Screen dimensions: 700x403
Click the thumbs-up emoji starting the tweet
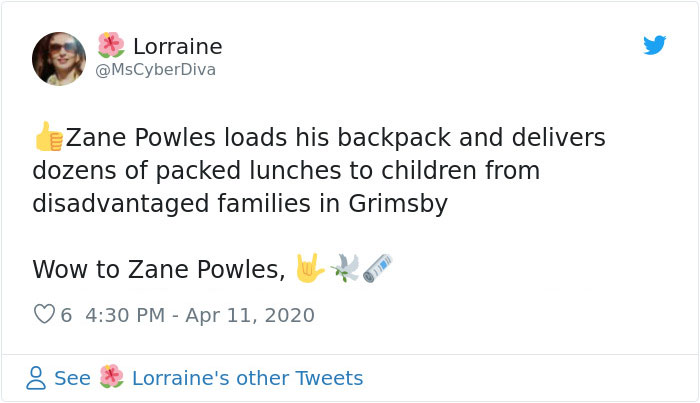click(x=47, y=136)
